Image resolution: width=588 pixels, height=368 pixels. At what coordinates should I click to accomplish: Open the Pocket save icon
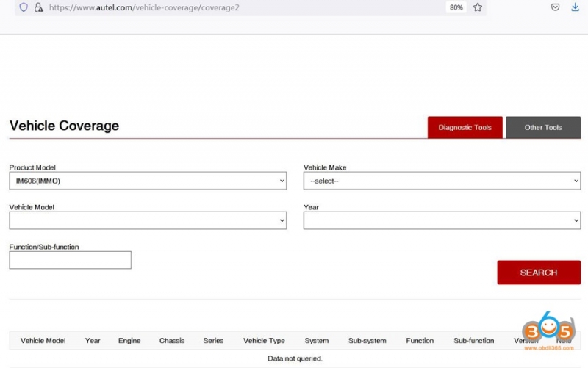point(556,7)
